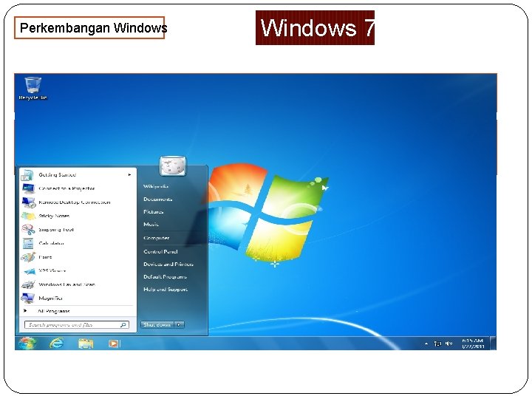This screenshot has width=532, height=399.
Task: Click the volume speaker tray icon
Action: 449,344
